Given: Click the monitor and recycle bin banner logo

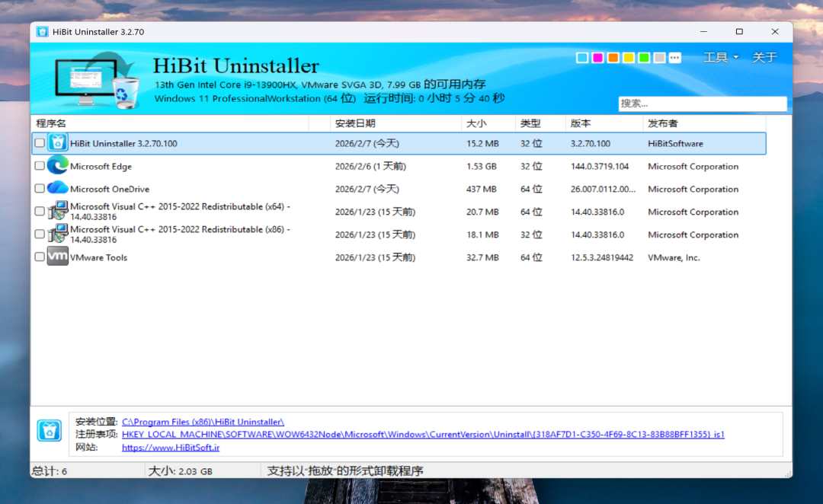Looking at the screenshot, I should pos(98,80).
